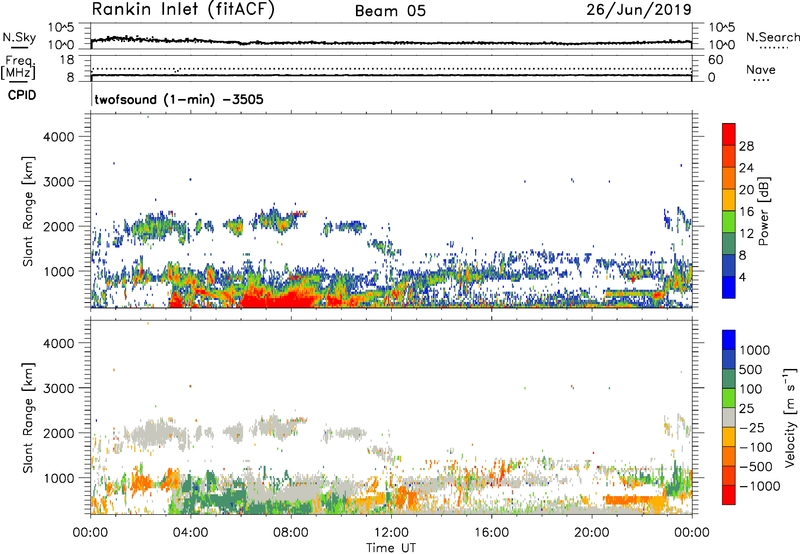The width and height of the screenshot is (800, 554).
Task: Click the 'Beam 05' label
Action: (x=390, y=11)
